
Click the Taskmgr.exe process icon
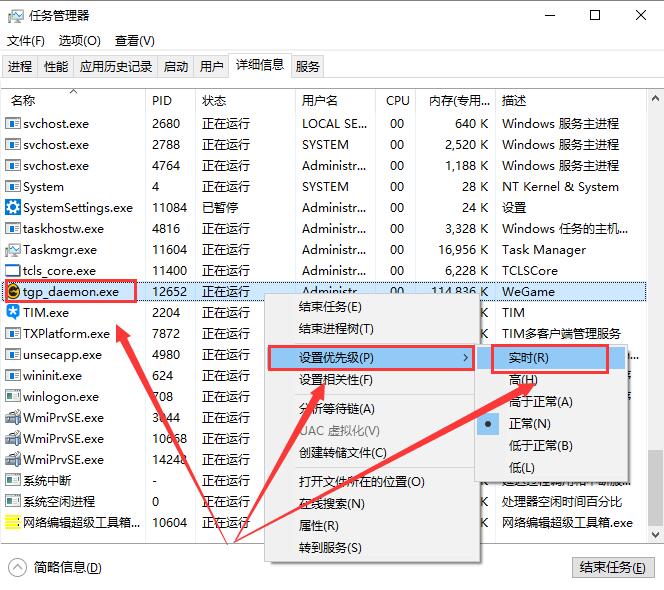pos(13,250)
